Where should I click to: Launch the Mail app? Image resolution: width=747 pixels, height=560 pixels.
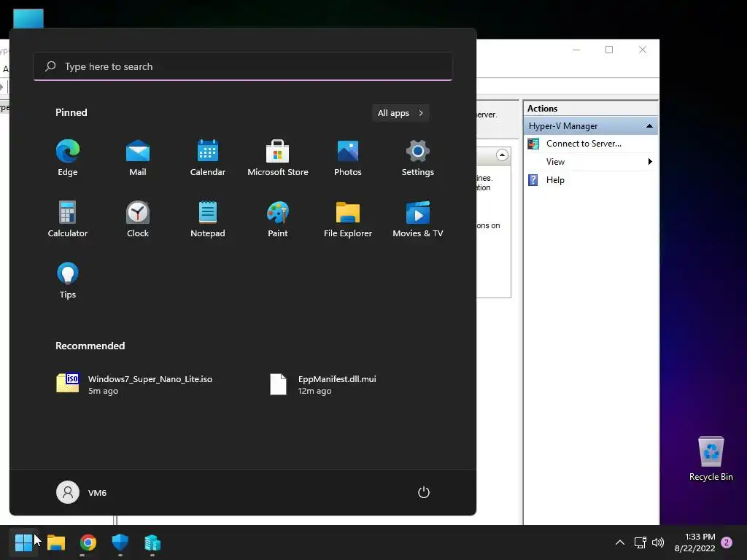pos(138,158)
